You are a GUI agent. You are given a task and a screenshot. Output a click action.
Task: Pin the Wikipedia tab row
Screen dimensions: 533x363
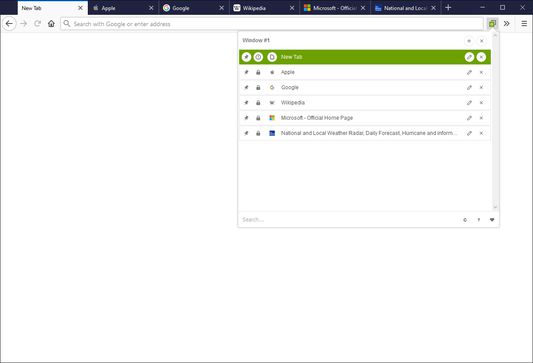click(x=246, y=103)
